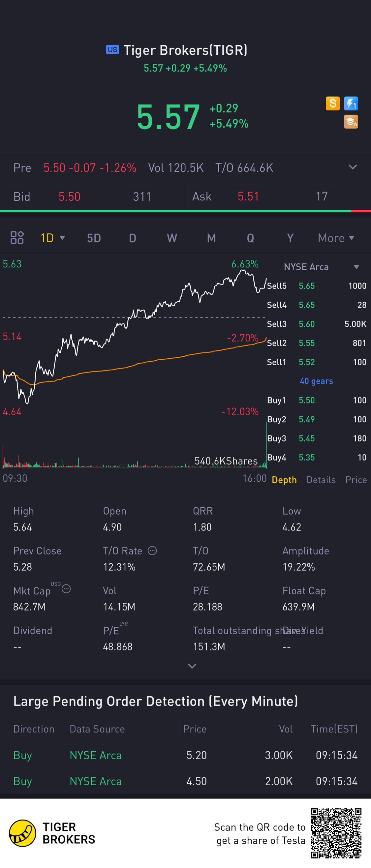Tap the info icon beside Mkt Cap
This screenshot has height=868, width=371.
click(66, 589)
